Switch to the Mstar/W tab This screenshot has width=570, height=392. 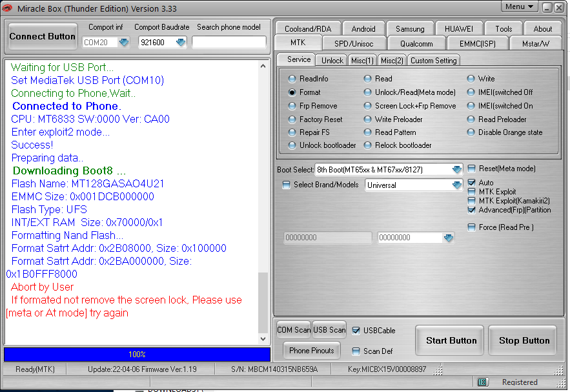click(536, 44)
